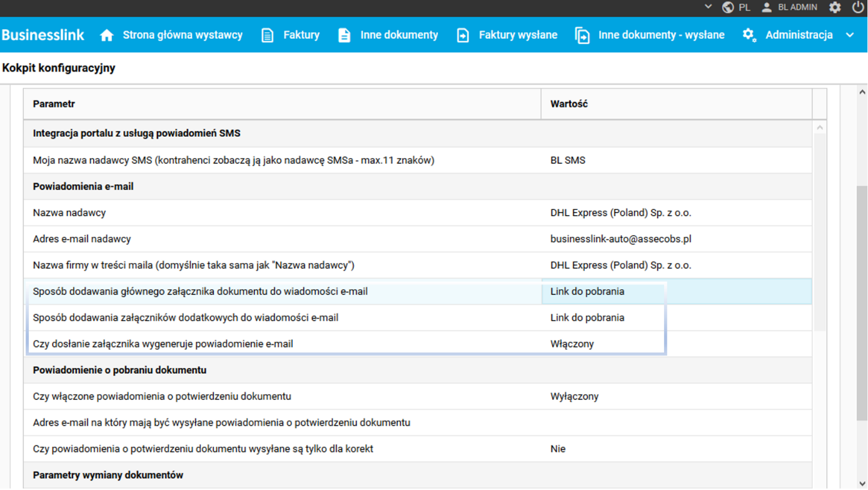This screenshot has width=868, height=490.
Task: Click the table's inner scroll-up arrow
Action: [820, 128]
